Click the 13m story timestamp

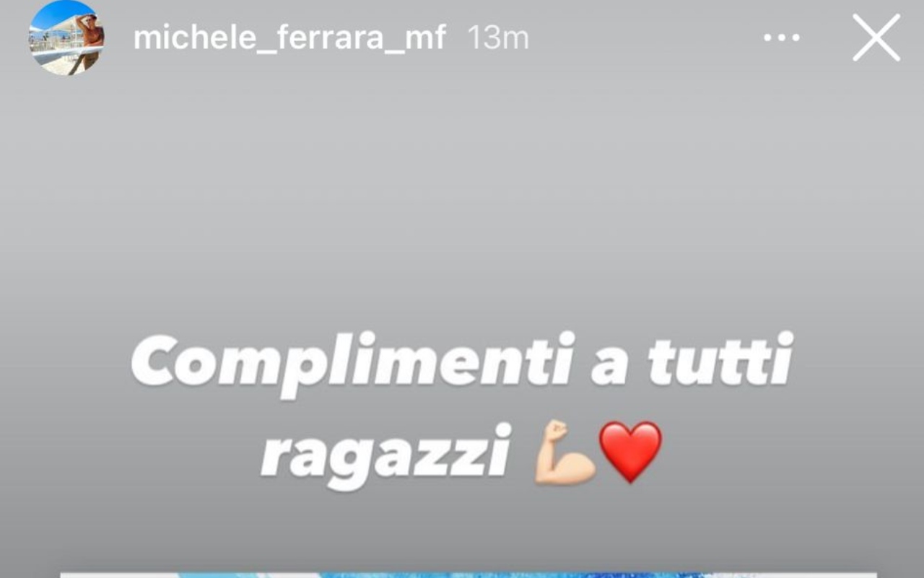coord(498,38)
